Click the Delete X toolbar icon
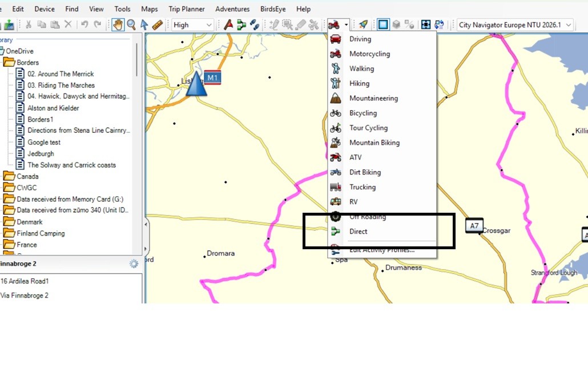This screenshot has width=588, height=373. point(68,25)
